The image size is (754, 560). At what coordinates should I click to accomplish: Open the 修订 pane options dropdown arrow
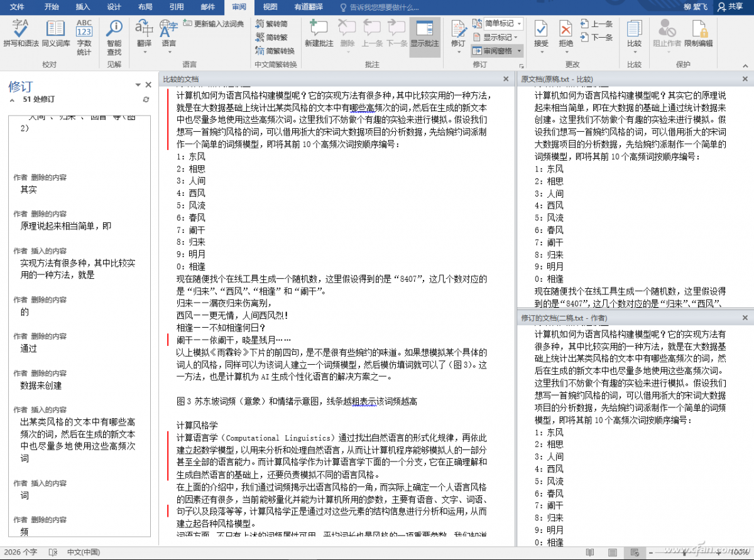[138, 85]
